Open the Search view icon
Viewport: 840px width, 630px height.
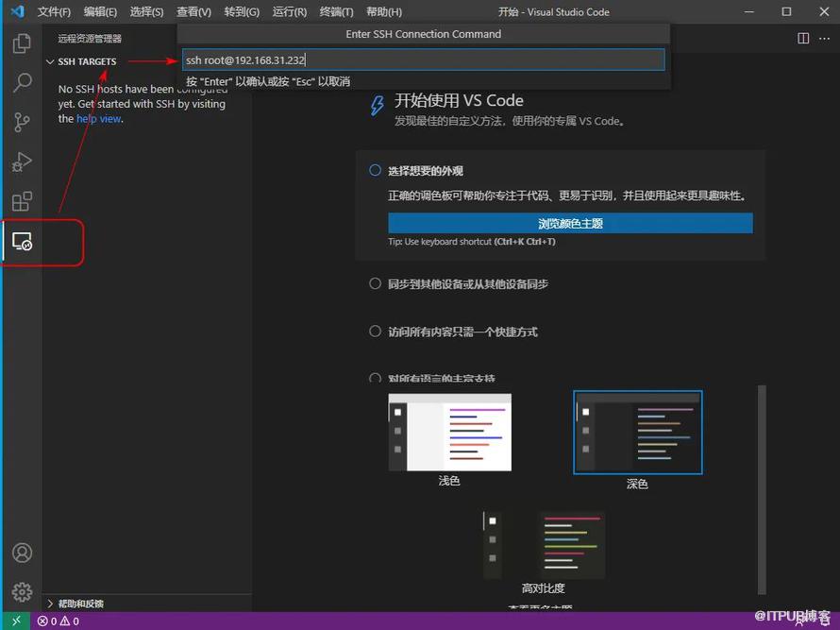(x=21, y=83)
